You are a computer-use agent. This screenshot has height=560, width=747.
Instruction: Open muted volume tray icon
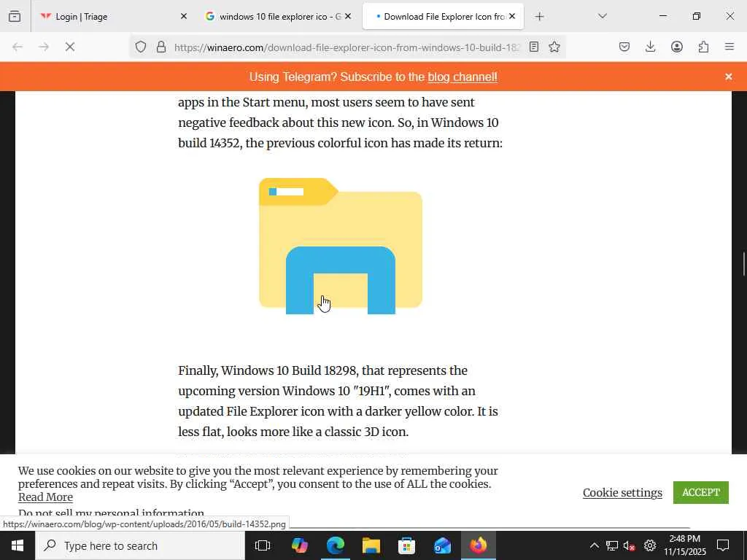(x=630, y=545)
